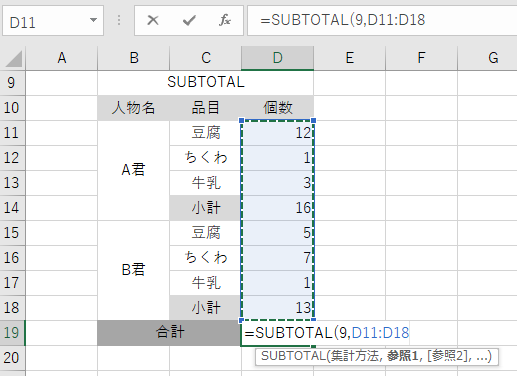Confirm the formula with the checkmark icon
This screenshot has width=517, height=376.
pos(189,20)
